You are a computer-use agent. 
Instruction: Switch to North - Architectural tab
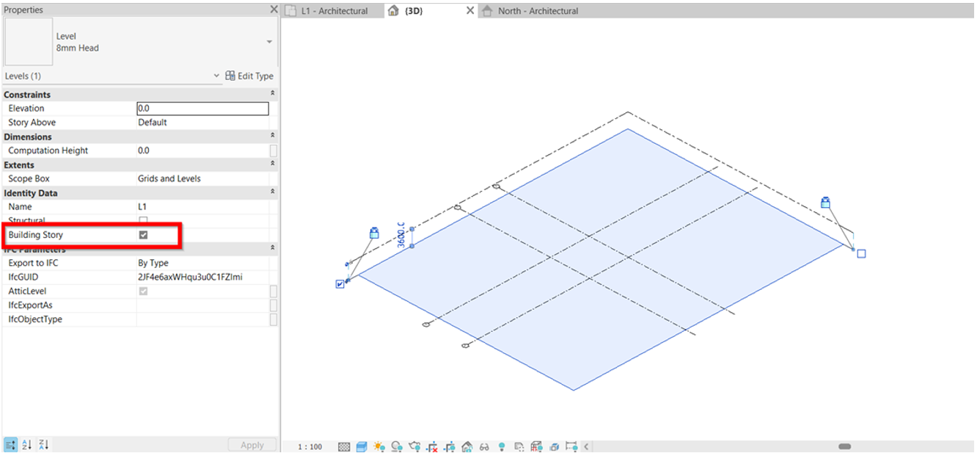pyautogui.click(x=538, y=11)
